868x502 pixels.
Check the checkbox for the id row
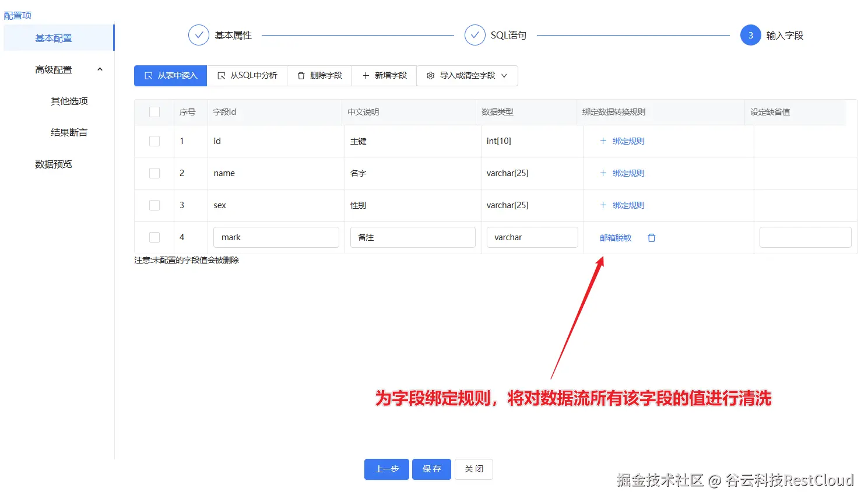[154, 141]
